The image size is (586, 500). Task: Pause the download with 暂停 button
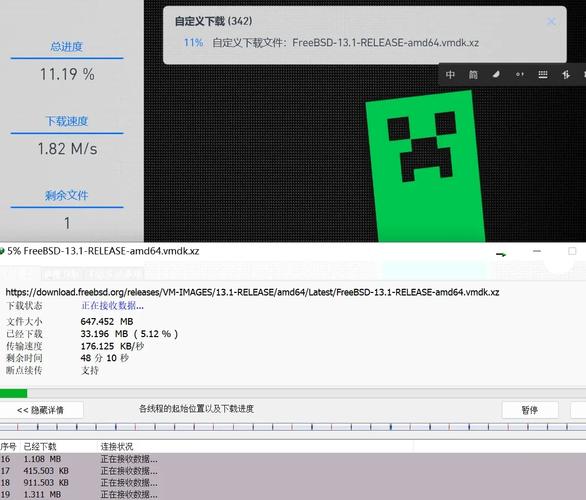[x=530, y=410]
